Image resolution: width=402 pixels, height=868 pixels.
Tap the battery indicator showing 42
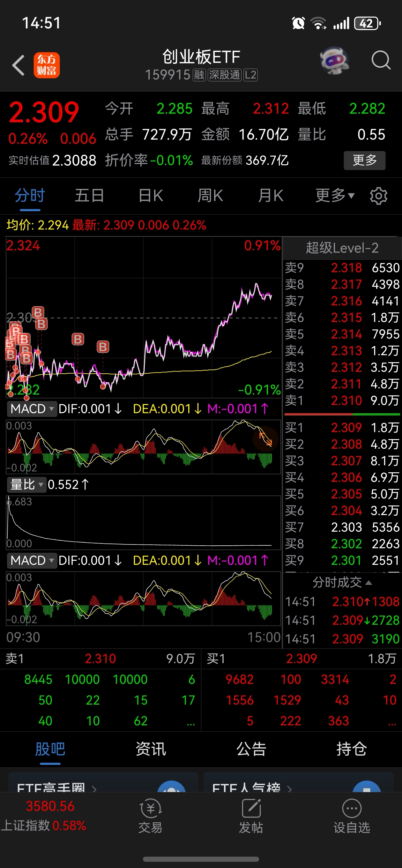pos(368,23)
